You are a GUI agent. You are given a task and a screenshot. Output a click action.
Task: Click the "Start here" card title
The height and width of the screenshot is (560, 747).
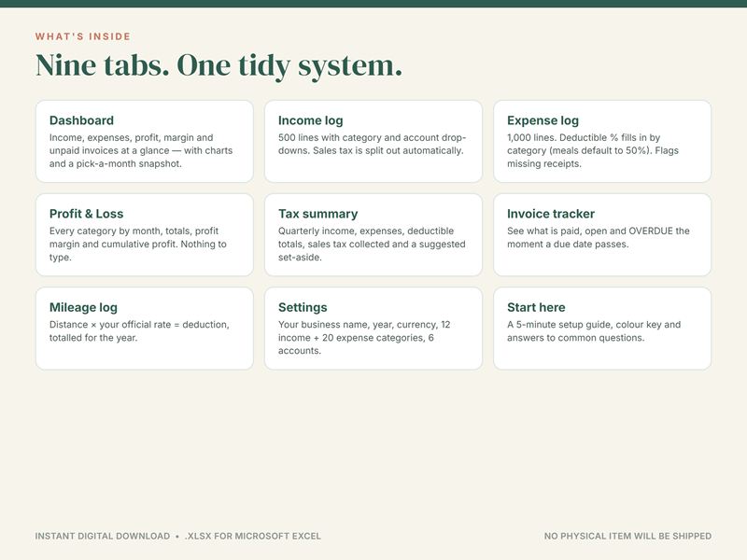click(x=536, y=308)
